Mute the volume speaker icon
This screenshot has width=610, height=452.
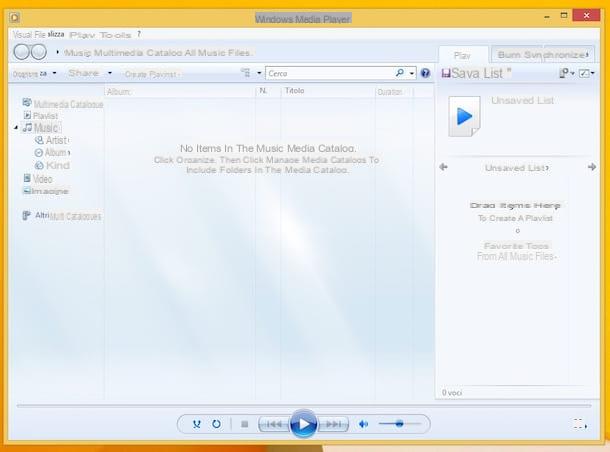click(x=363, y=424)
